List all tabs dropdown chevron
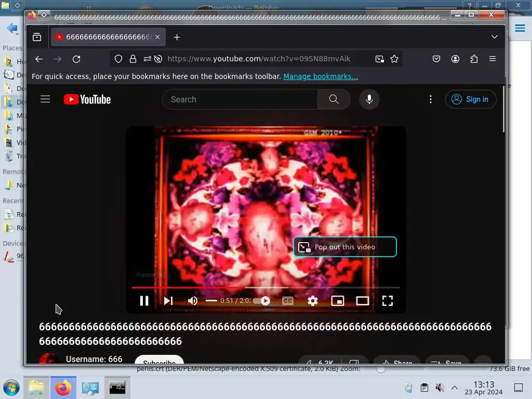 tap(495, 37)
